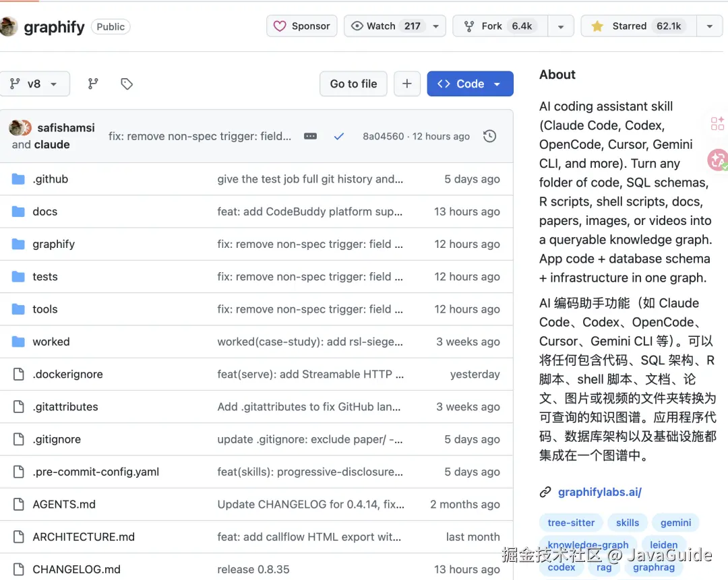Select the tree-sitter topic tag
The height and width of the screenshot is (580, 728).
point(571,523)
